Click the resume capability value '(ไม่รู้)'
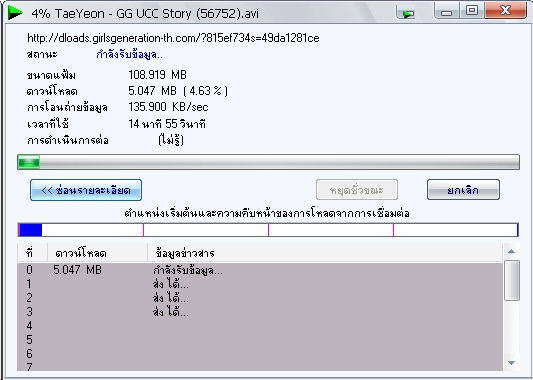 click(x=171, y=140)
